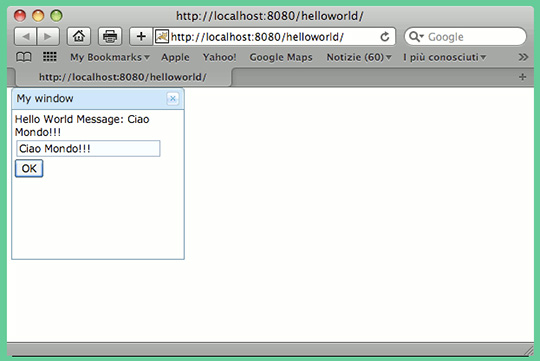Go back with the back arrow button
The width and height of the screenshot is (540, 361).
(25, 37)
